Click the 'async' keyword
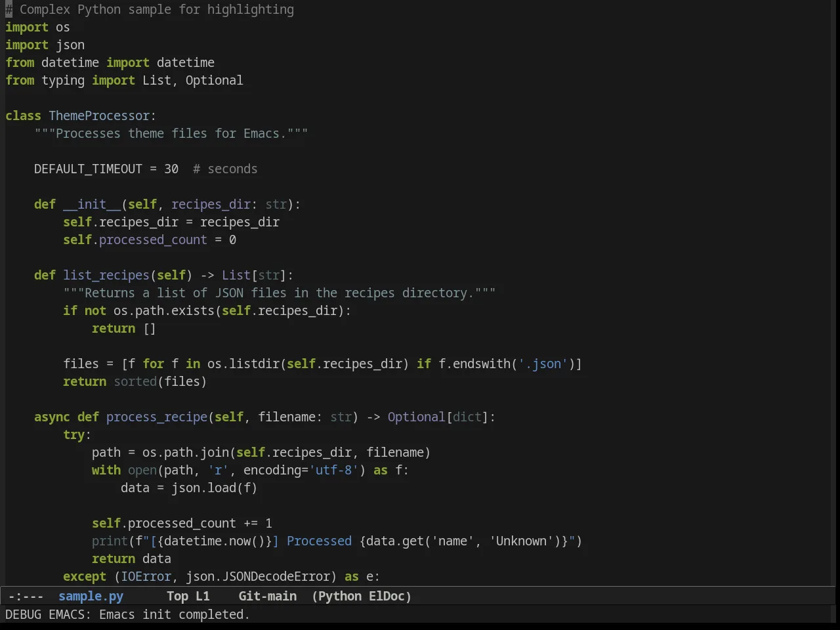 52,417
